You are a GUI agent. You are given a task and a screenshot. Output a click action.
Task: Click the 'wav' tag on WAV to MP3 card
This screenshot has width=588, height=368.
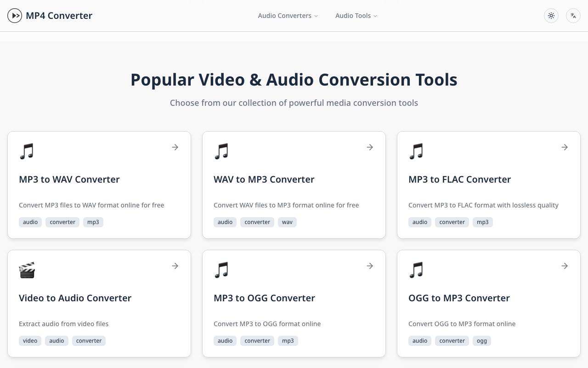(x=287, y=222)
